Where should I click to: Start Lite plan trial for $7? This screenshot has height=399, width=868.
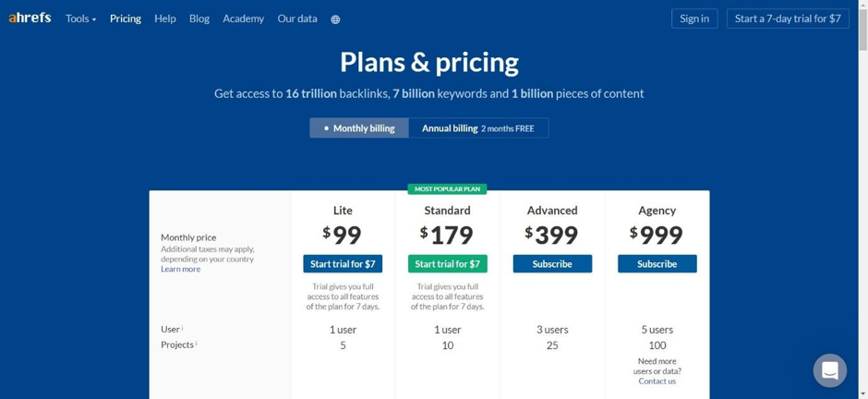click(343, 264)
